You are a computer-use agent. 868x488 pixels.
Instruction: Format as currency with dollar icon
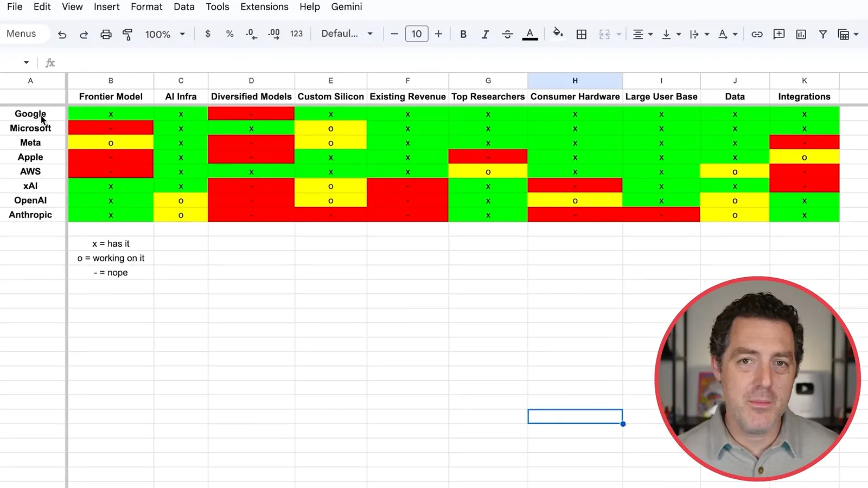[208, 34]
